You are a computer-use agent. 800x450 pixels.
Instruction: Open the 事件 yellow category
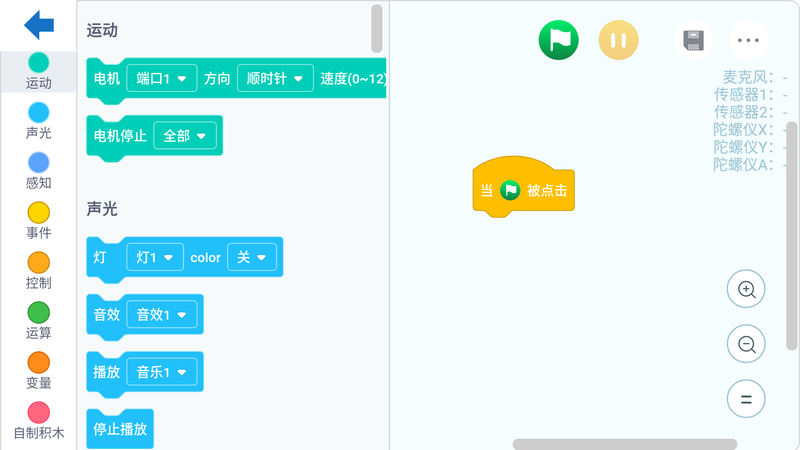(x=38, y=221)
